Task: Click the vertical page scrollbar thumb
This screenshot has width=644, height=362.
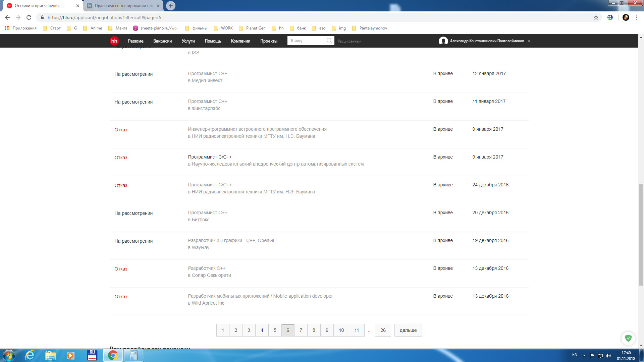Action: (x=641, y=235)
